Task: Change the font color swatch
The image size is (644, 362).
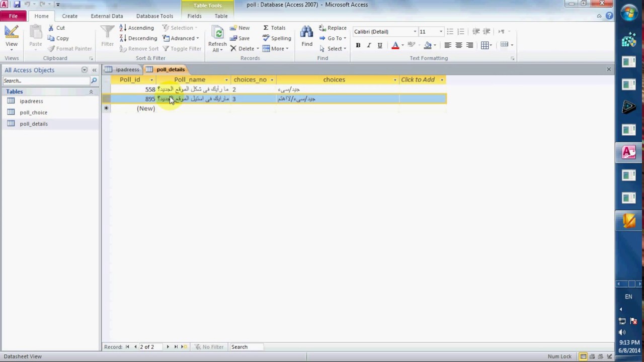Action: [x=395, y=45]
